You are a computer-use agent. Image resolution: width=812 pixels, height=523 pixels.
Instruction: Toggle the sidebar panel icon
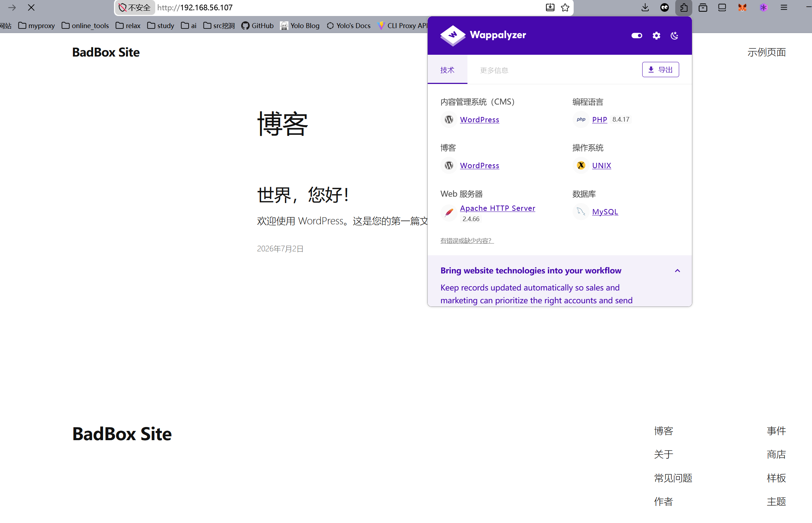click(722, 7)
